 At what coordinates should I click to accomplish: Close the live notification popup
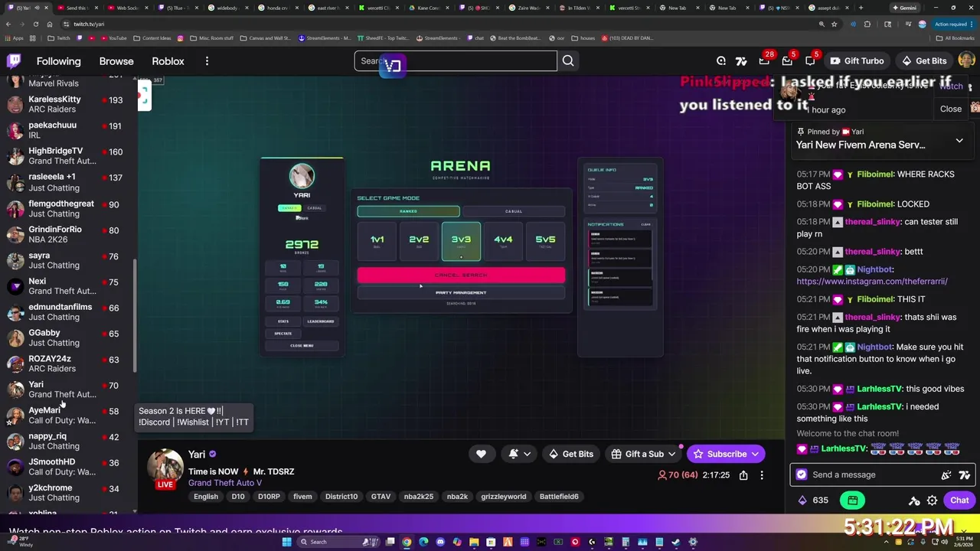click(x=950, y=109)
